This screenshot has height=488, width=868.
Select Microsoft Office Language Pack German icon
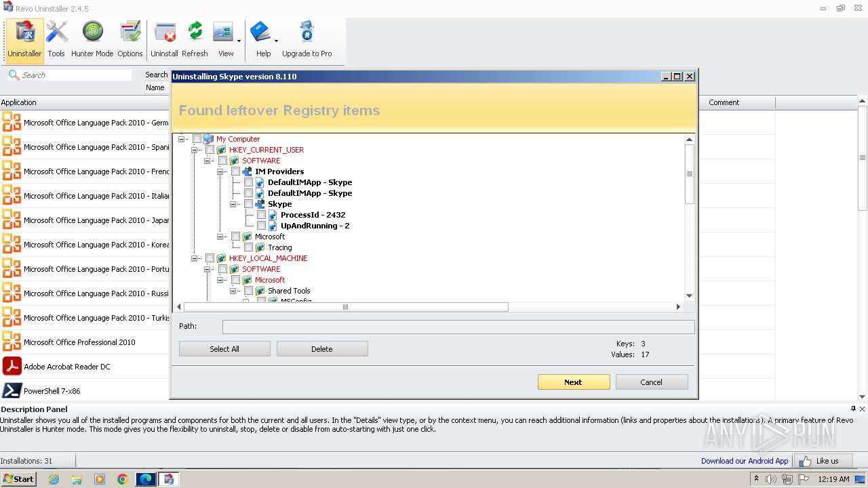[x=12, y=122]
